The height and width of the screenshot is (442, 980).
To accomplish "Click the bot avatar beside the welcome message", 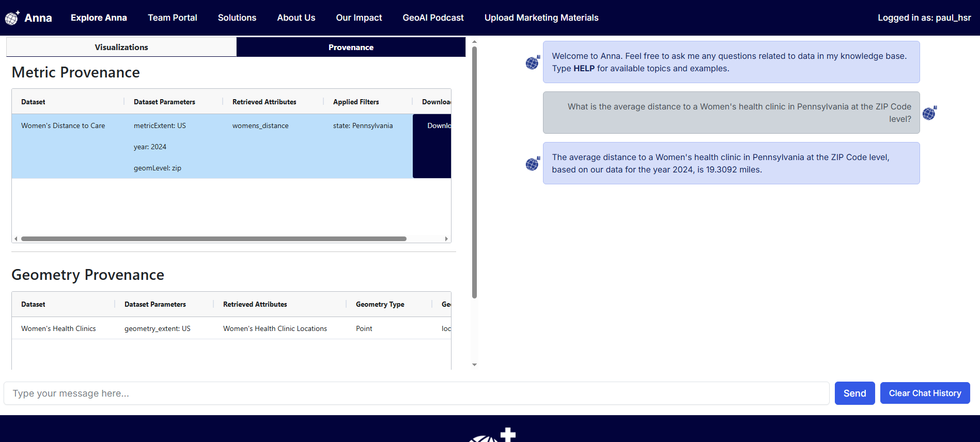I will tap(533, 62).
